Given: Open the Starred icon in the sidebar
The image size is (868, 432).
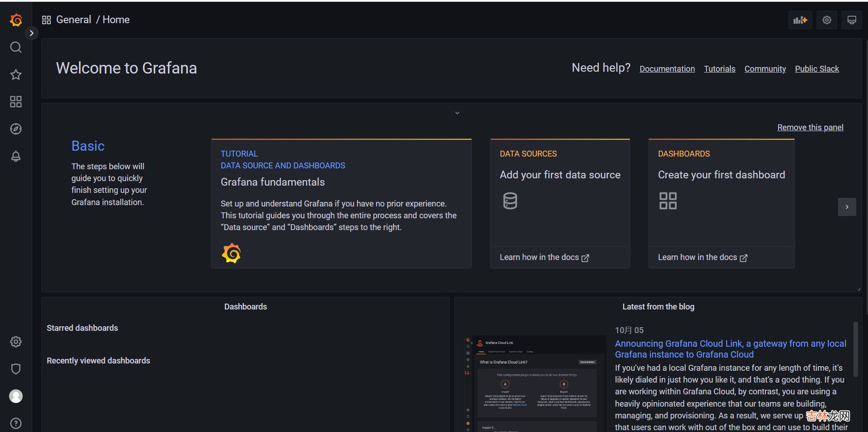Looking at the screenshot, I should pyautogui.click(x=16, y=74).
